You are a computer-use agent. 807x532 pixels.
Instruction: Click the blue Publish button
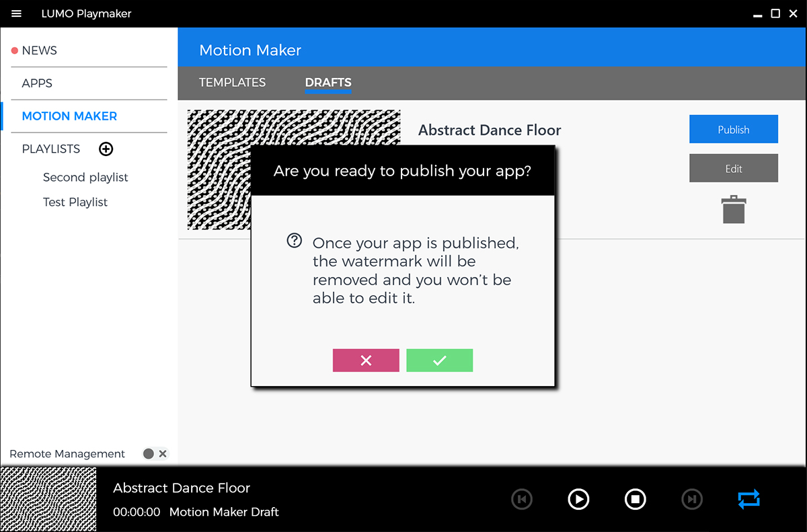tap(734, 129)
